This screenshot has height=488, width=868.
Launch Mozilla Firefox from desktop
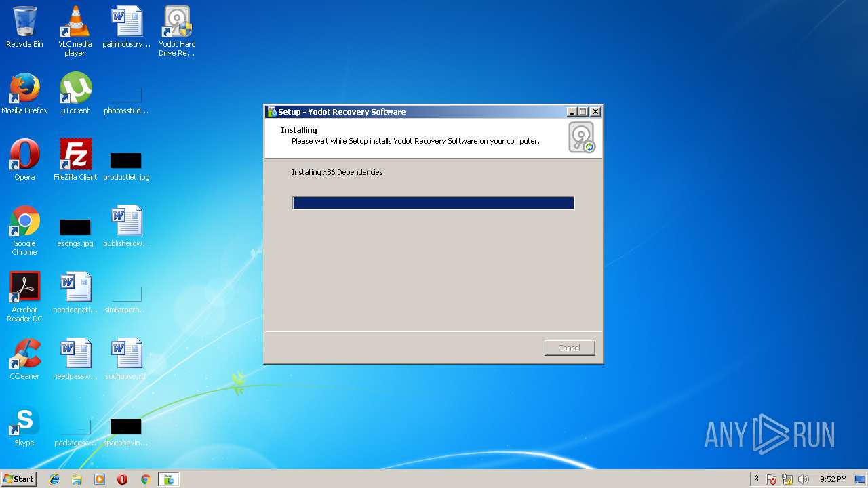24,94
